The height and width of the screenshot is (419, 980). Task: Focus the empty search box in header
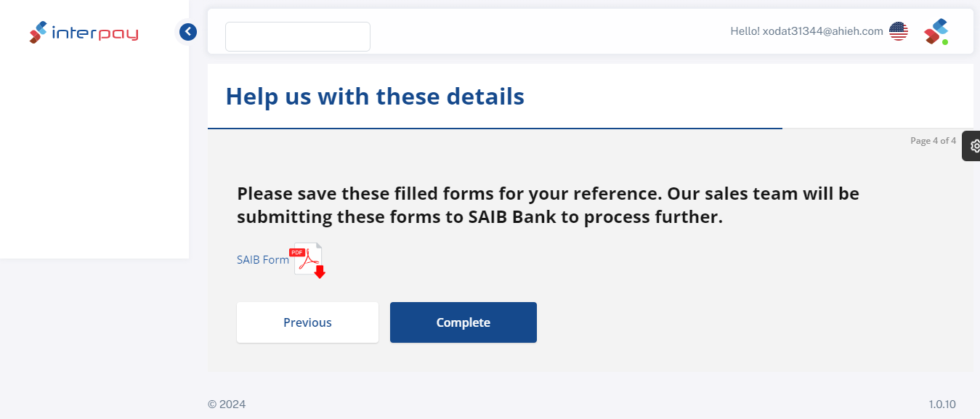[x=298, y=37]
